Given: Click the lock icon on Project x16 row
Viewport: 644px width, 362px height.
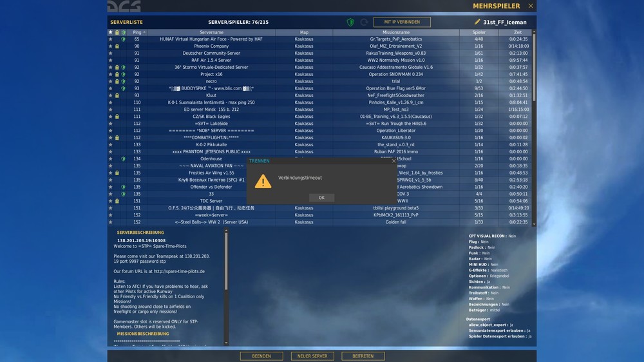Looking at the screenshot, I should coord(117,74).
